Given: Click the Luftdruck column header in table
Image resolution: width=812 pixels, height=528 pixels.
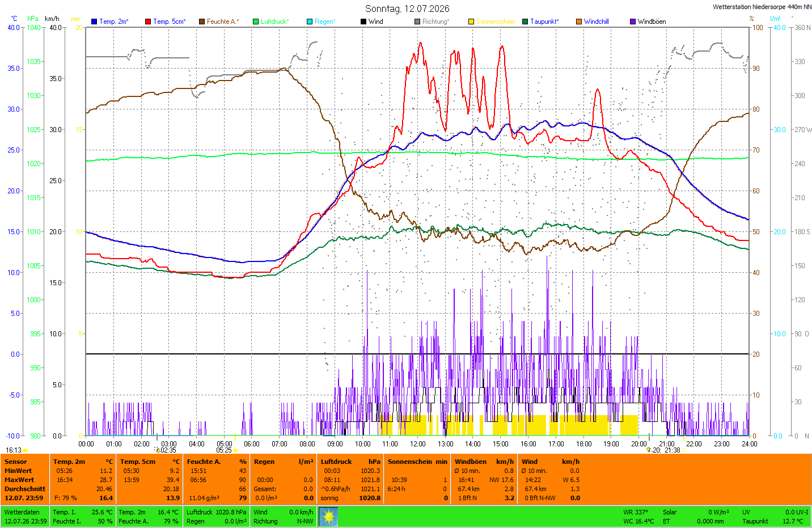Looking at the screenshot, I should coord(336,462).
